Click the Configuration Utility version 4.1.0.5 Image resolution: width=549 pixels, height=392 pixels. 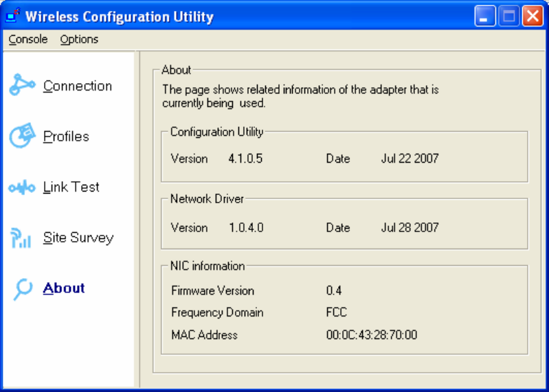[245, 159]
